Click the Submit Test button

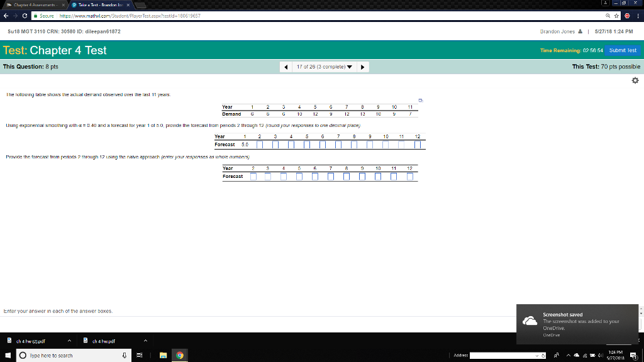click(x=623, y=50)
